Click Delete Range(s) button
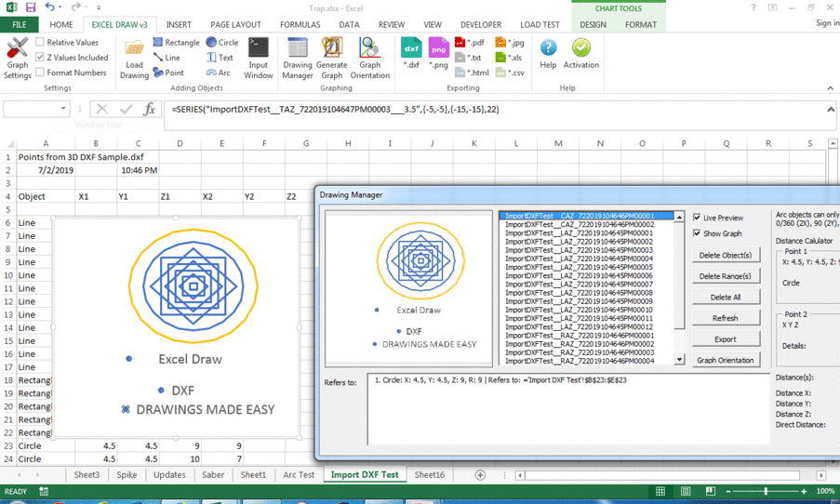 [726, 276]
